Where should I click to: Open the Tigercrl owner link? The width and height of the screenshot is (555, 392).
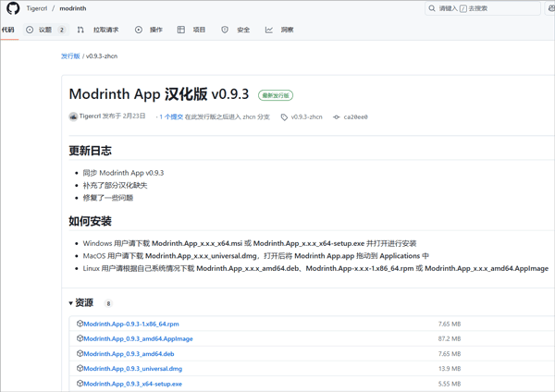pos(36,8)
